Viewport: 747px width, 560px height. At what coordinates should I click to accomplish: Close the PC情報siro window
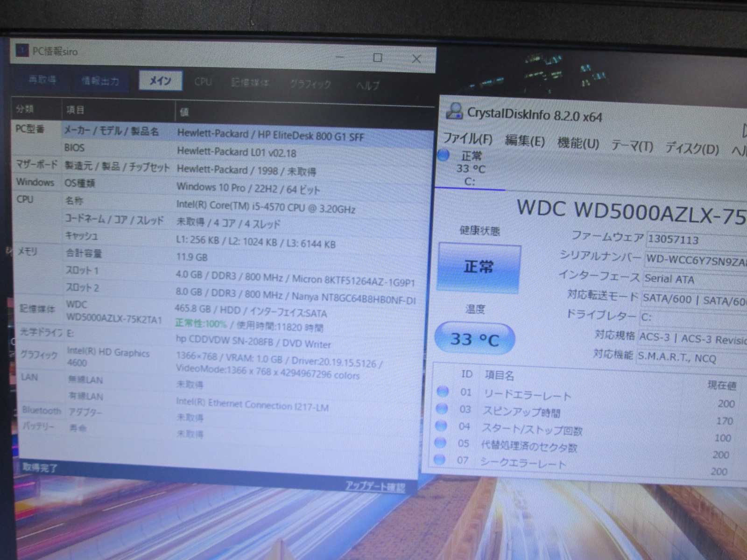click(x=416, y=59)
